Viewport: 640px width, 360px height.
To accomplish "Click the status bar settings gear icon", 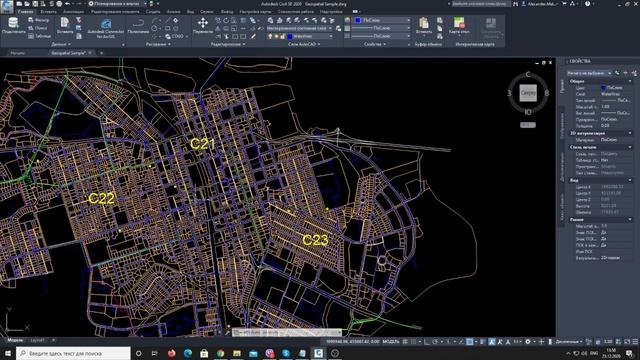I will click(x=527, y=341).
